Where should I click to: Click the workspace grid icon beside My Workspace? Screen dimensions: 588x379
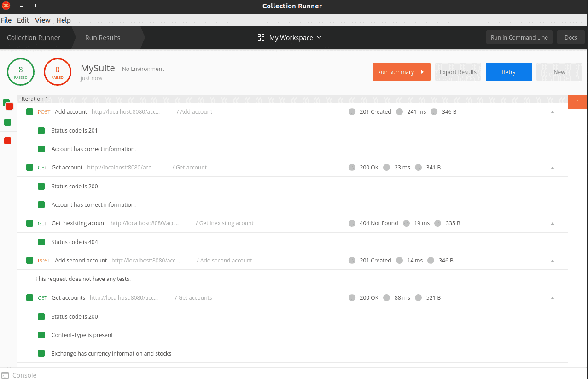click(261, 38)
